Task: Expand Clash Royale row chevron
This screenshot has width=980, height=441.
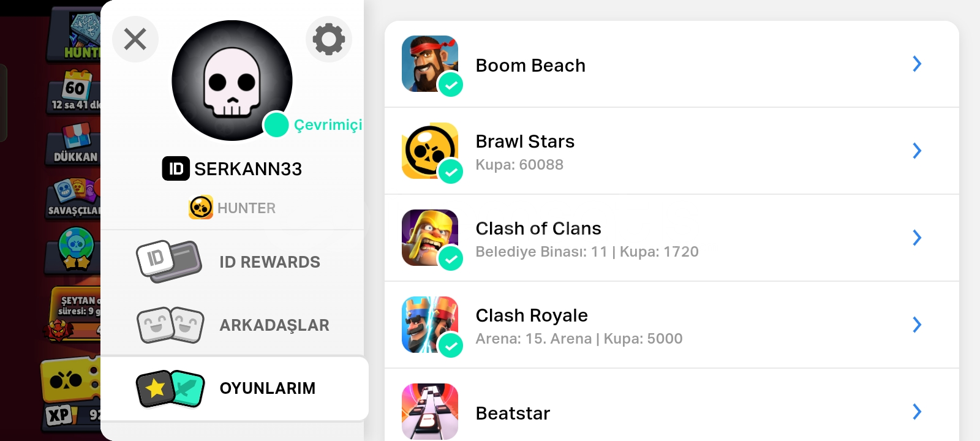Action: coord(917,325)
